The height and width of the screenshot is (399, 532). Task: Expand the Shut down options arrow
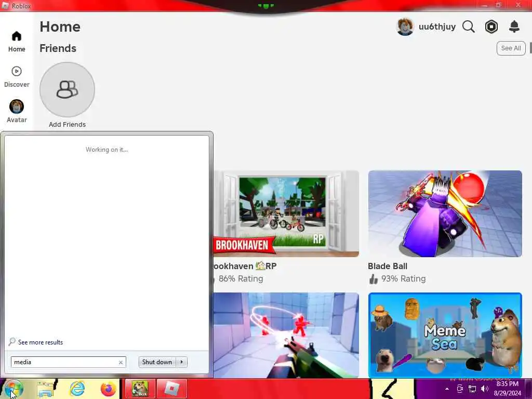coord(181,362)
